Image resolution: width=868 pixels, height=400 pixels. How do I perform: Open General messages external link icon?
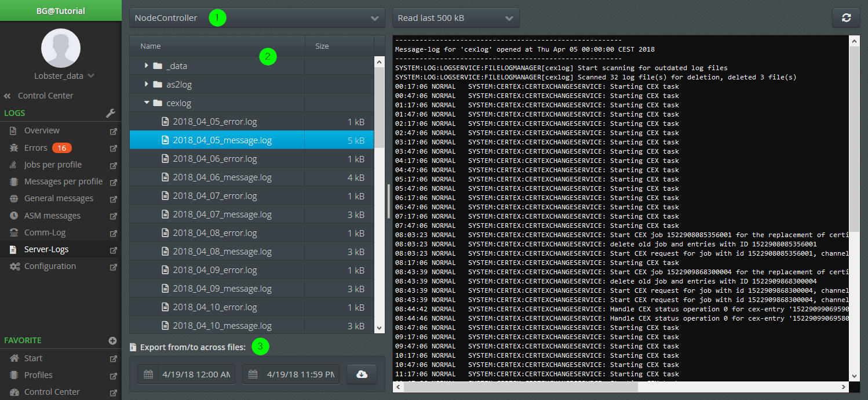click(113, 199)
